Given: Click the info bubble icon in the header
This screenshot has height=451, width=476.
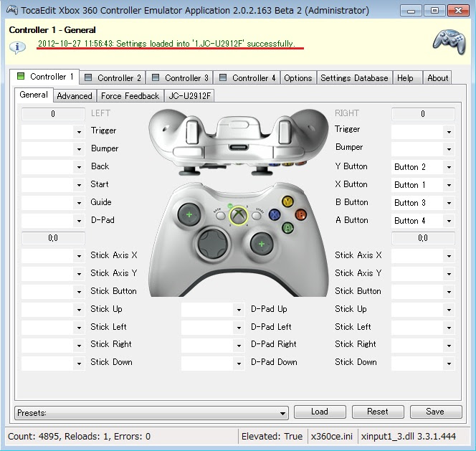Looking at the screenshot, I should click(x=17, y=47).
